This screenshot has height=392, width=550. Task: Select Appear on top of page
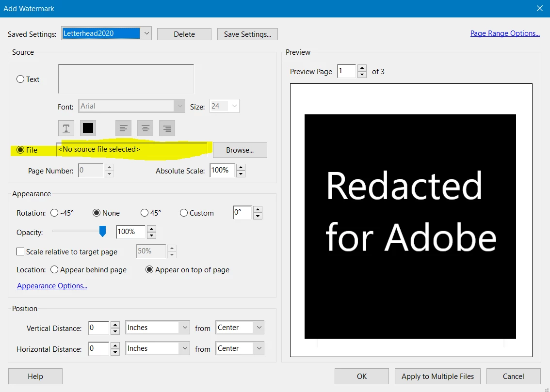pyautogui.click(x=149, y=270)
